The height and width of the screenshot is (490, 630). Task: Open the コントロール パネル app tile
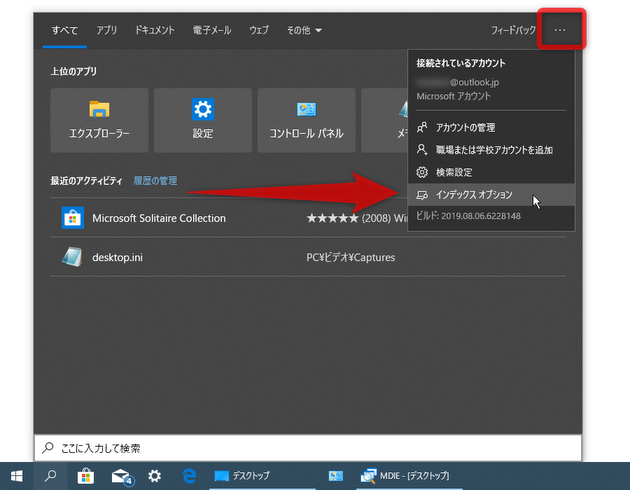click(306, 120)
